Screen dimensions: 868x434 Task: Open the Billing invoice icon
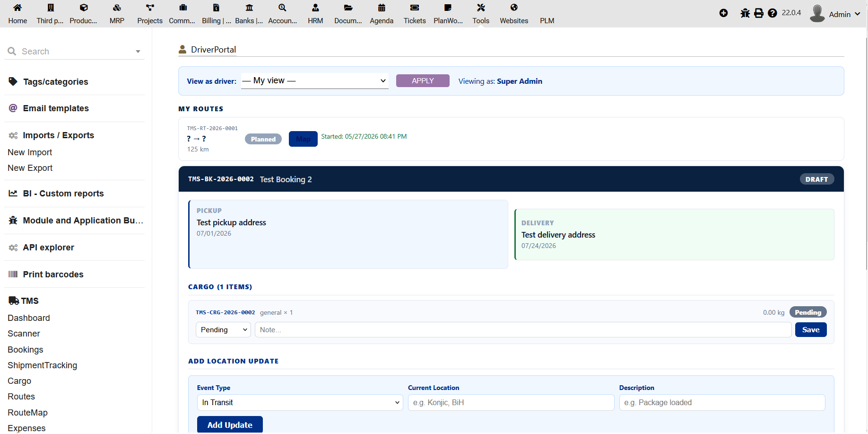216,8
